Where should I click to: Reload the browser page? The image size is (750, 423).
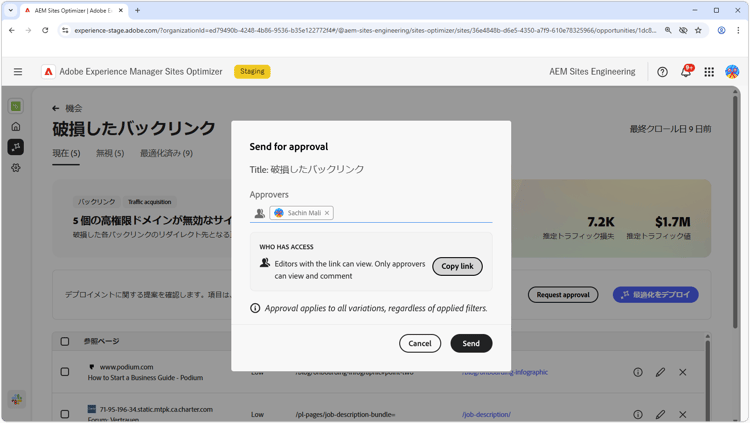tap(45, 30)
